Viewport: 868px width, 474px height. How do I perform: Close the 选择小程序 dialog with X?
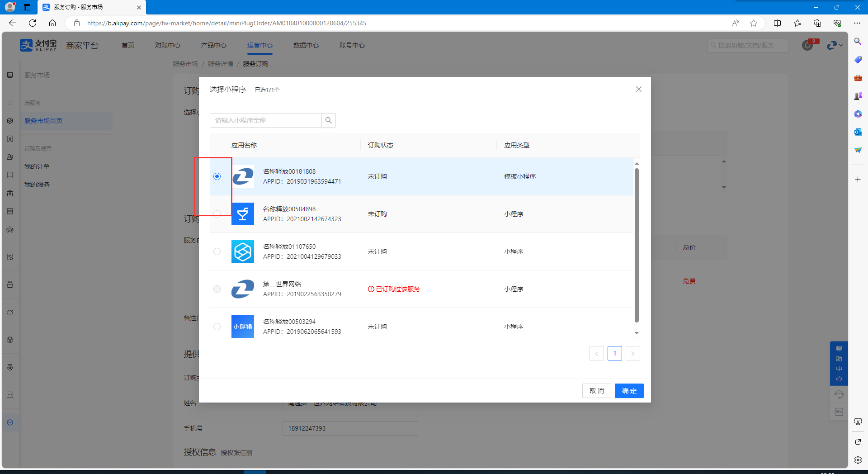[638, 89]
